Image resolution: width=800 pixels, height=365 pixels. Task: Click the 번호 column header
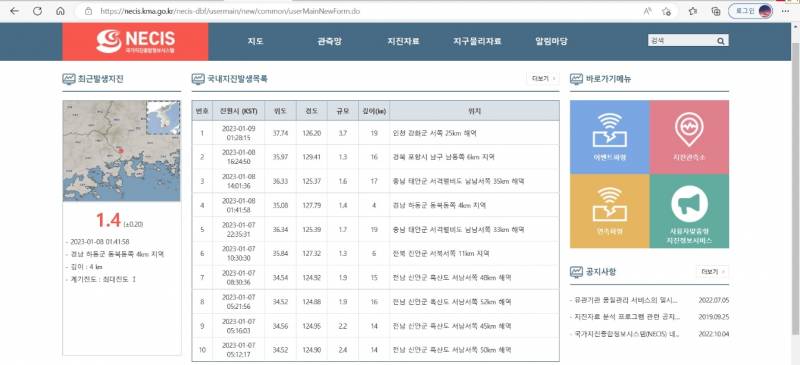tap(202, 111)
